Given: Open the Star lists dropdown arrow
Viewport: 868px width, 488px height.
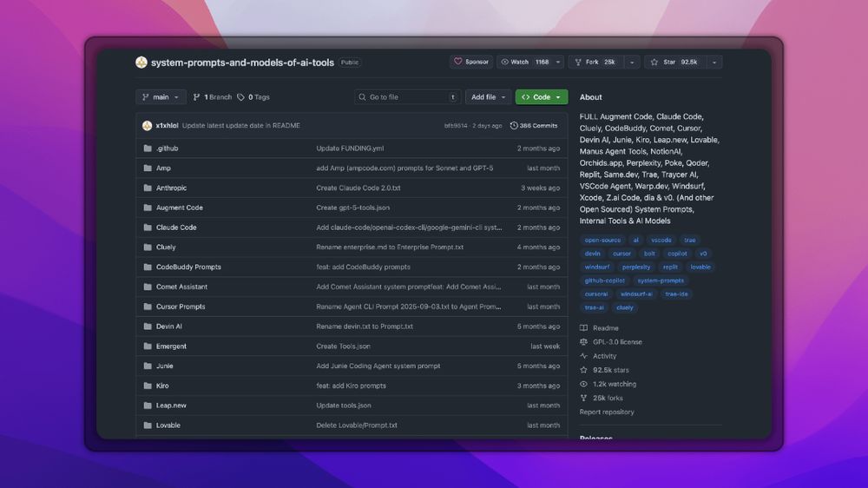Looking at the screenshot, I should 714,62.
